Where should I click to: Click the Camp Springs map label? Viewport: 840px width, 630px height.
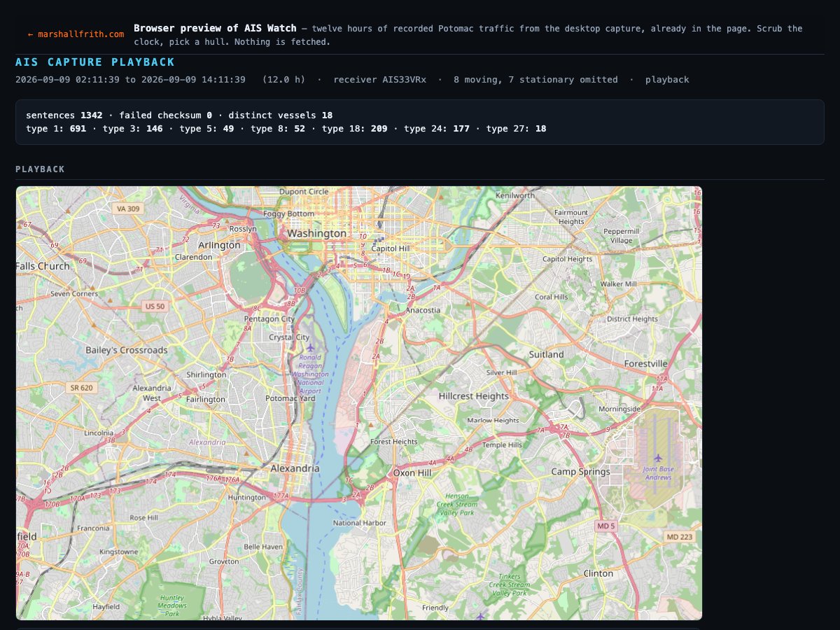pos(580,472)
